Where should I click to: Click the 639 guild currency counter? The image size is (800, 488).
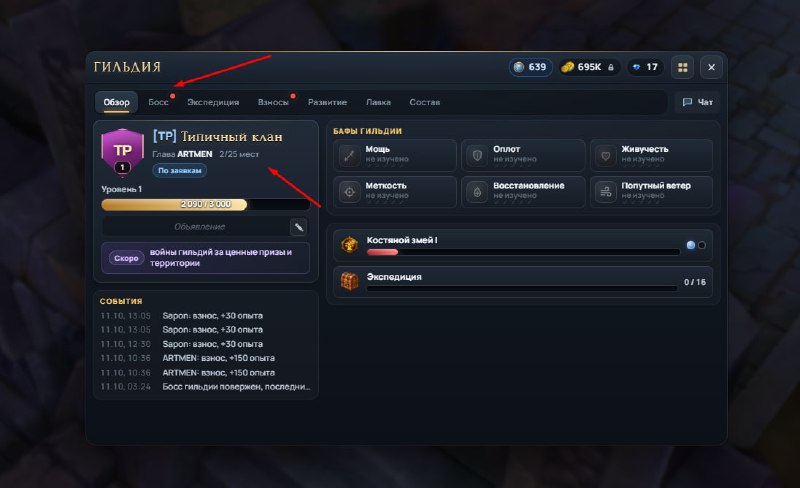(x=531, y=67)
